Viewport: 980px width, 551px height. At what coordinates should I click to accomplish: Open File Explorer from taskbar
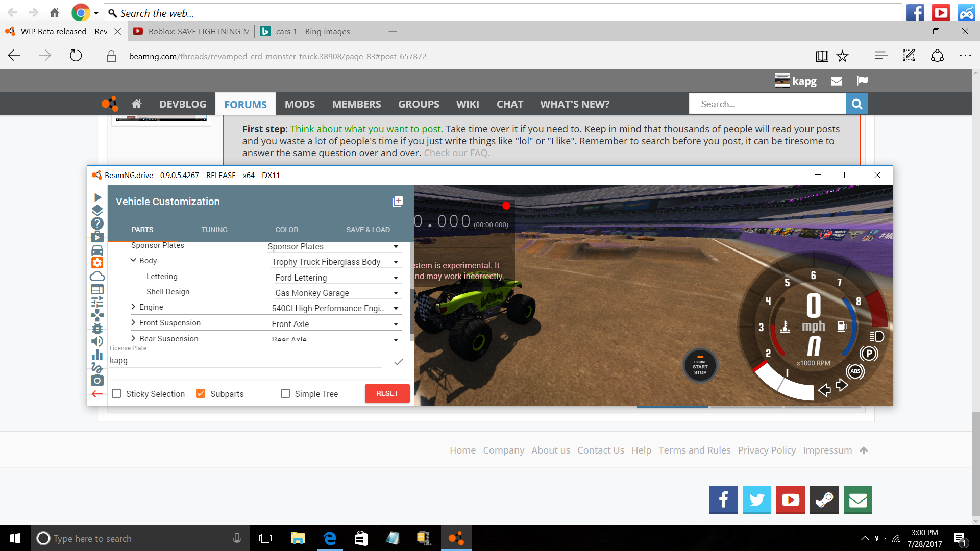[298, 538]
